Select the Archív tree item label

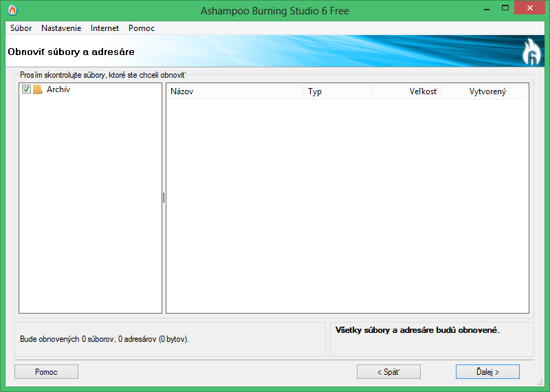click(58, 89)
